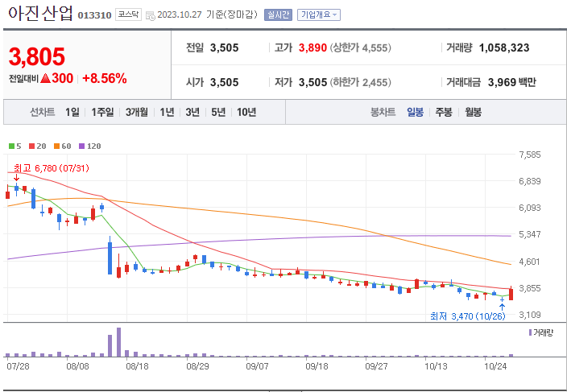Click the 코스닥 market badge

coord(128,14)
